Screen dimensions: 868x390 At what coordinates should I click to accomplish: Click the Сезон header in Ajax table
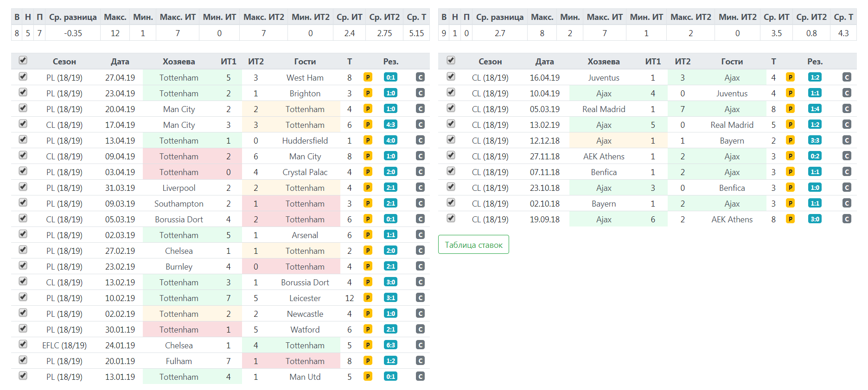click(x=490, y=62)
